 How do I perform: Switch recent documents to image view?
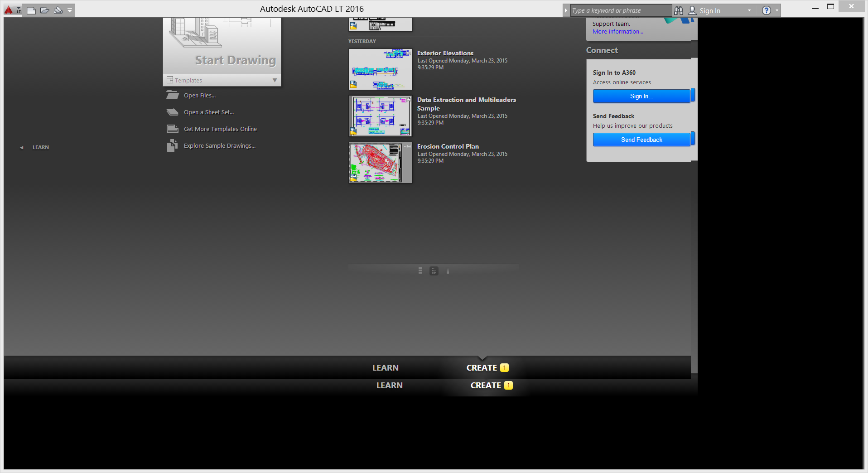click(x=420, y=271)
